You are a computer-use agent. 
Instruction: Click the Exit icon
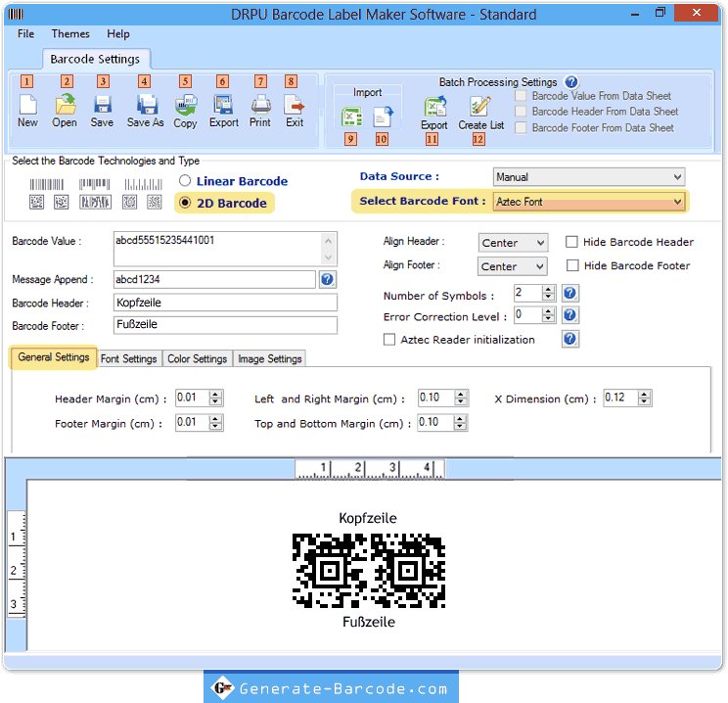pyautogui.click(x=294, y=105)
